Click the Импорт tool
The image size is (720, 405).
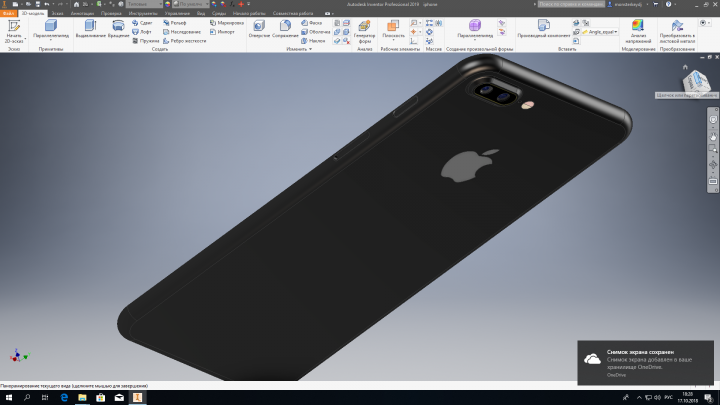coord(222,32)
